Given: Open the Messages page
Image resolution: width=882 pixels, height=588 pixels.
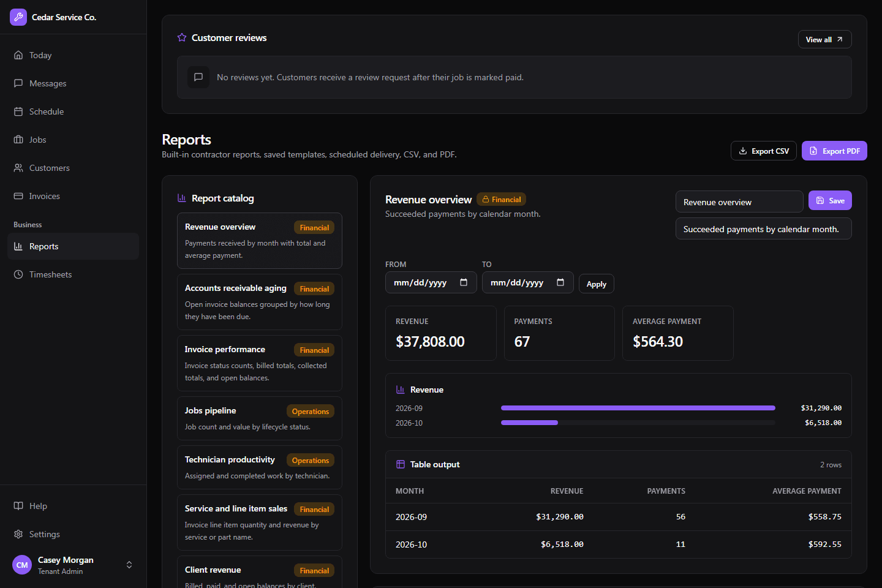Looking at the screenshot, I should [x=73, y=83].
